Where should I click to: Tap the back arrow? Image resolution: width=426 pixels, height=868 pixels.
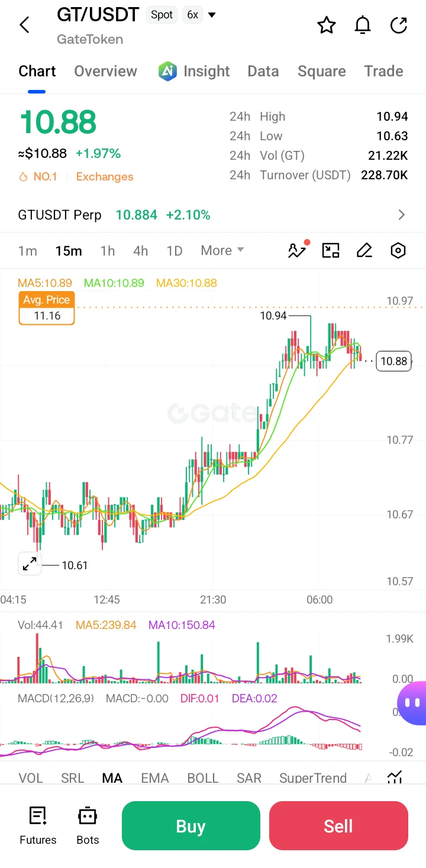pos(24,25)
